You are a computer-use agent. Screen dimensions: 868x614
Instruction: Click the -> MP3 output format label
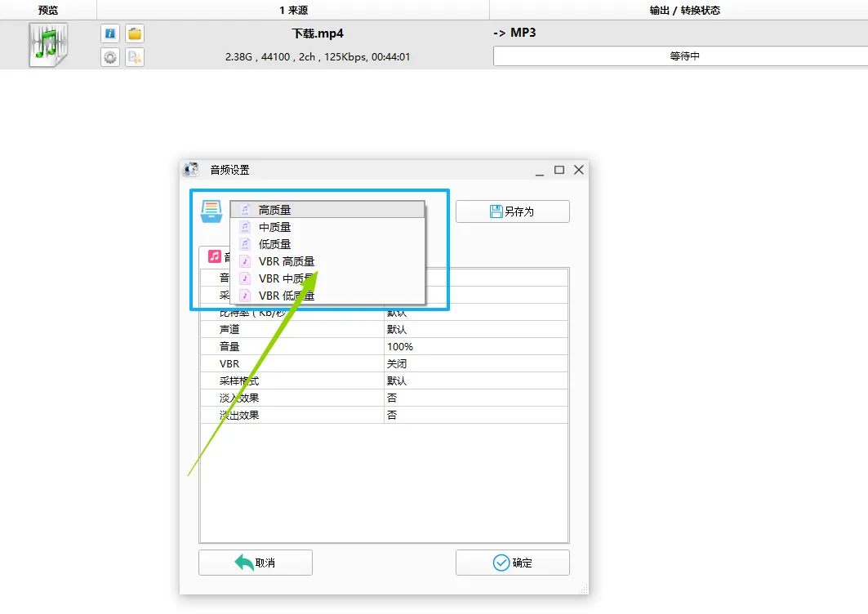[514, 33]
